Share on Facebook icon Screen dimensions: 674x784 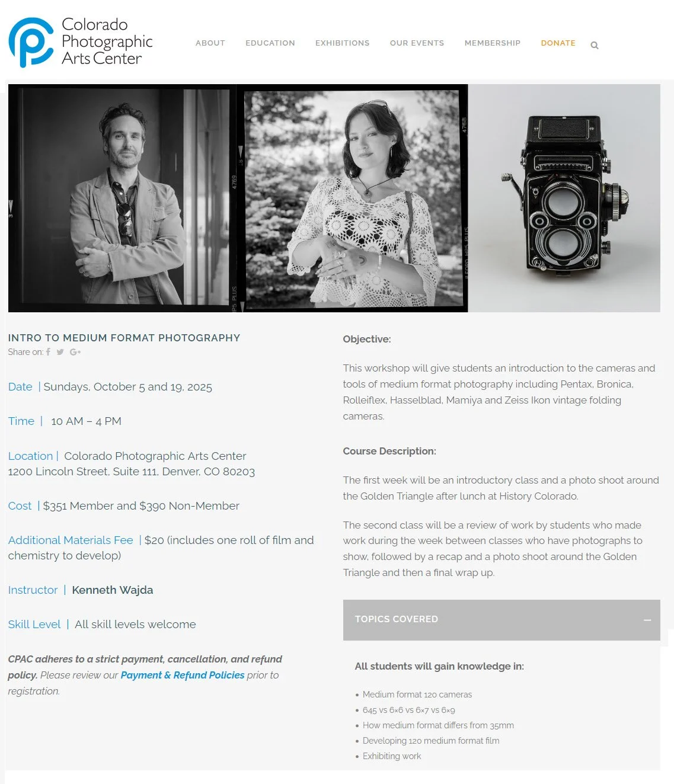pos(48,352)
